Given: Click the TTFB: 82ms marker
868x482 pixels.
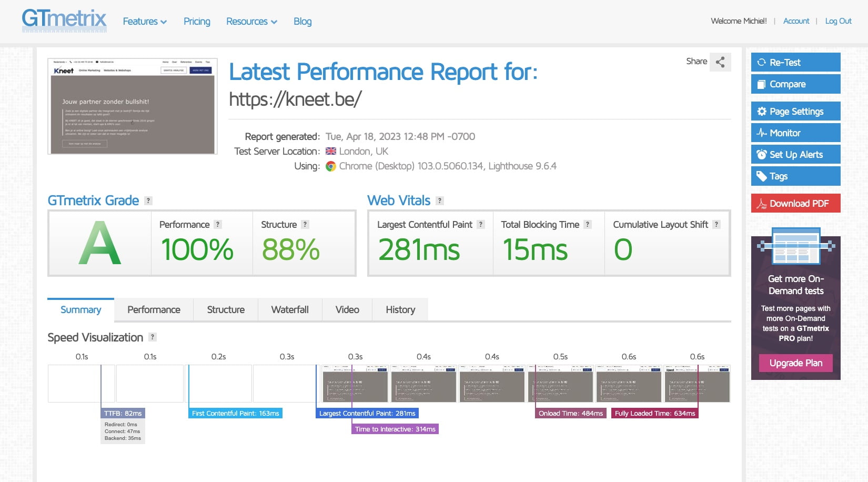Looking at the screenshot, I should 123,414.
